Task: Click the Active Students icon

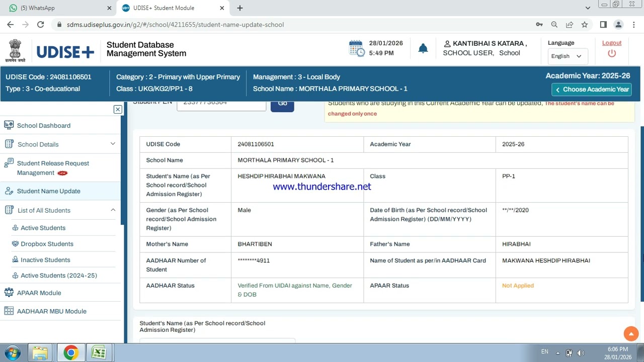Action: [x=15, y=228]
